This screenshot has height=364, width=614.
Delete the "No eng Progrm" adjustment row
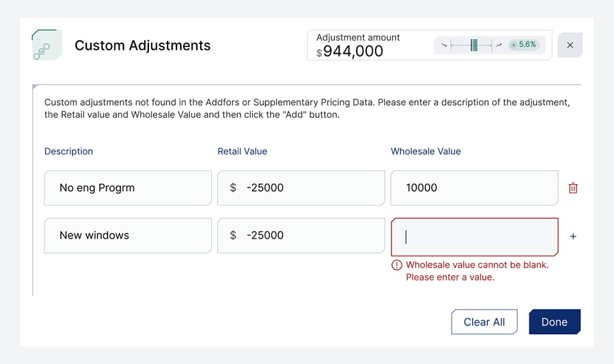tap(573, 188)
